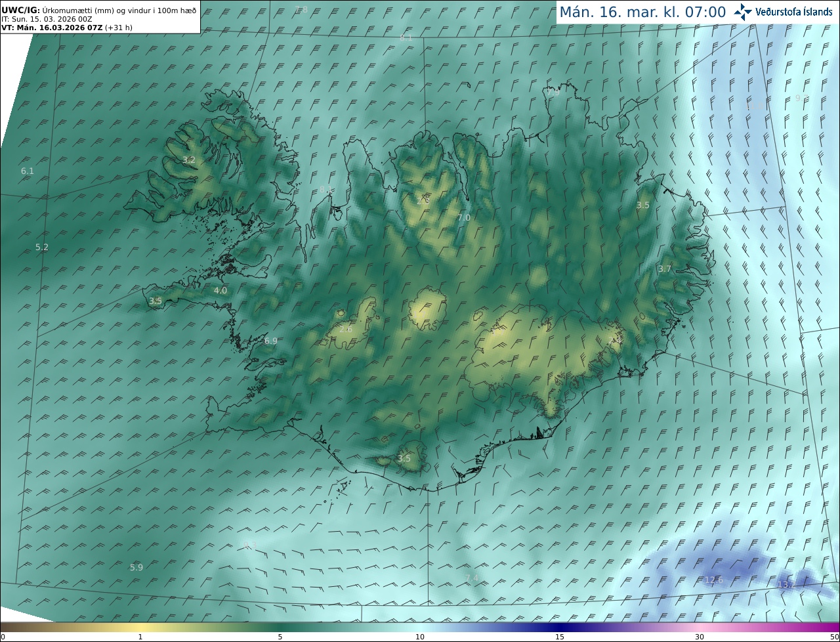Image resolution: width=840 pixels, height=642 pixels.
Task: Click the 3.2 value over the Westfjords
Action: click(x=189, y=160)
